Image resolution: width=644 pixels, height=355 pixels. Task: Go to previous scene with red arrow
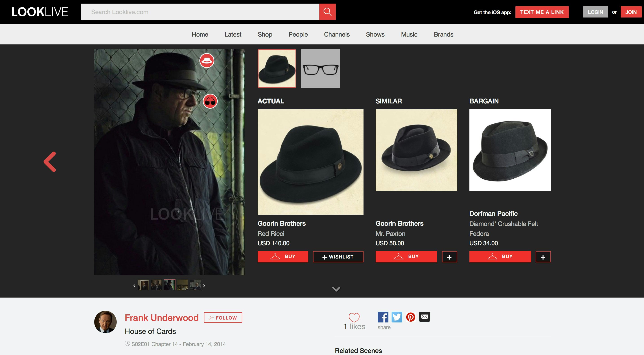50,162
